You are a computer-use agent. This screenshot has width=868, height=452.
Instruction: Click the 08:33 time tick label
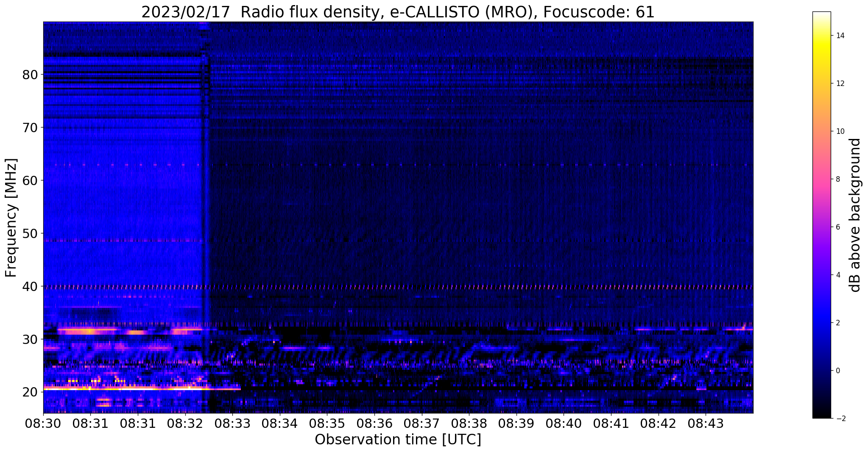tap(232, 424)
